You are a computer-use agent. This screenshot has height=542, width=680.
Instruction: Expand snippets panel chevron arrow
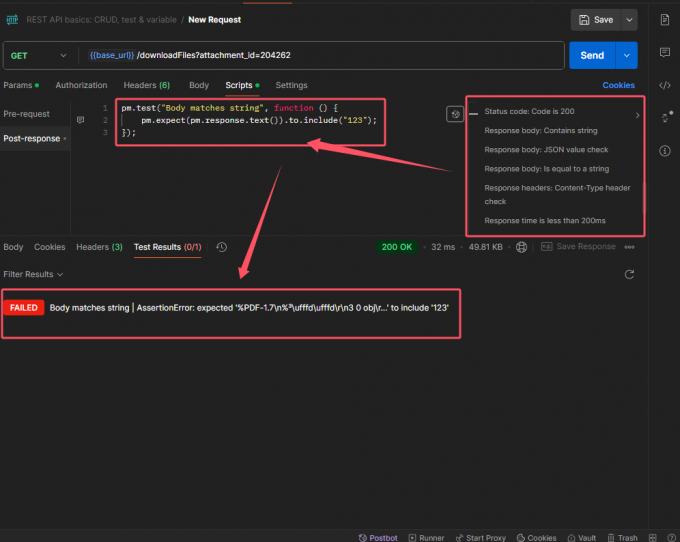(637, 115)
